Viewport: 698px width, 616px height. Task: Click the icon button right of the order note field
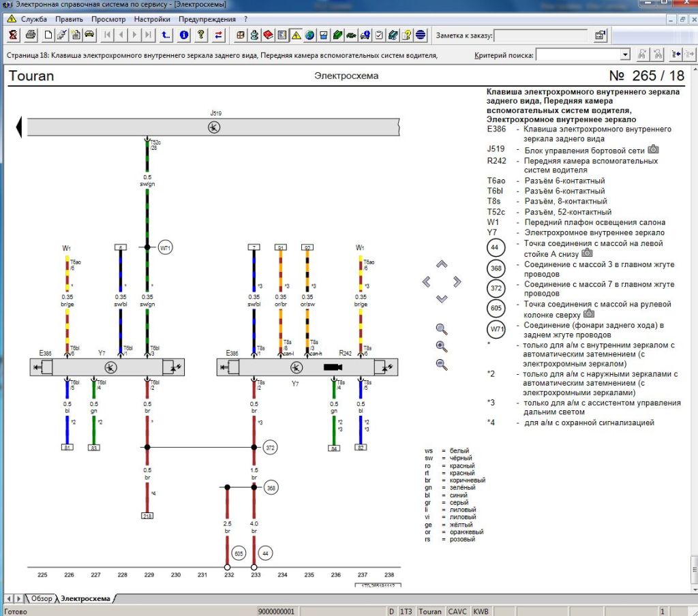point(601,35)
